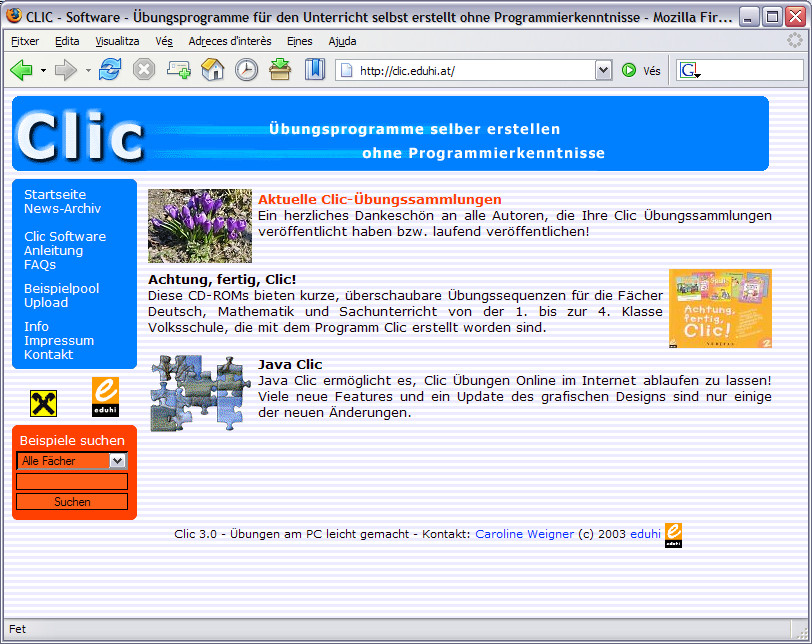This screenshot has height=644, width=812.
Task: Open the Upload link
Action: click(x=46, y=302)
